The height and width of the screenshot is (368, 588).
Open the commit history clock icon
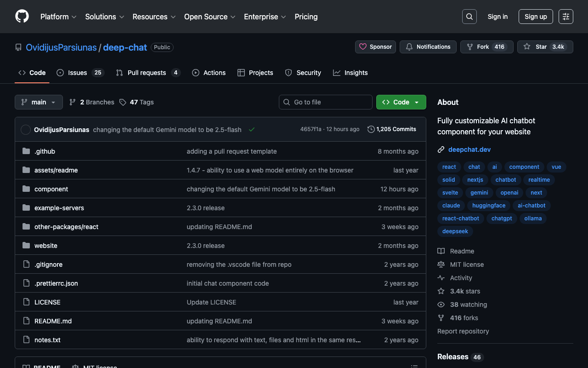pos(371,130)
